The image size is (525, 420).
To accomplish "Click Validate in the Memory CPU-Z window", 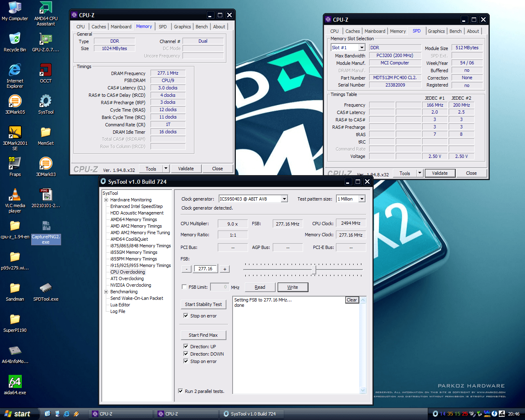I will [186, 169].
